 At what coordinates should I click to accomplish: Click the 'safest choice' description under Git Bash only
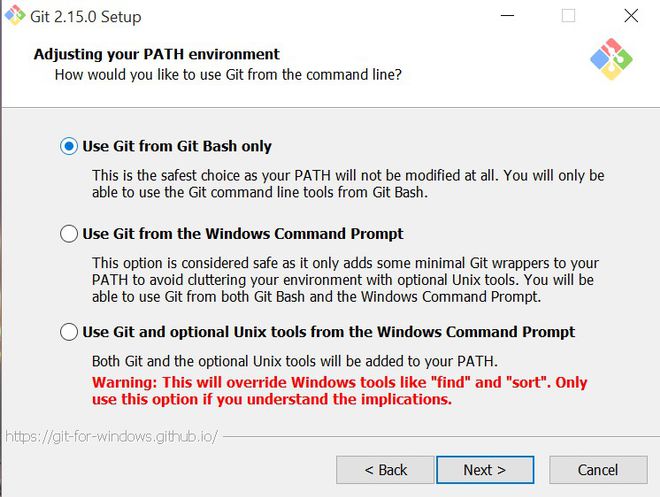click(x=348, y=184)
